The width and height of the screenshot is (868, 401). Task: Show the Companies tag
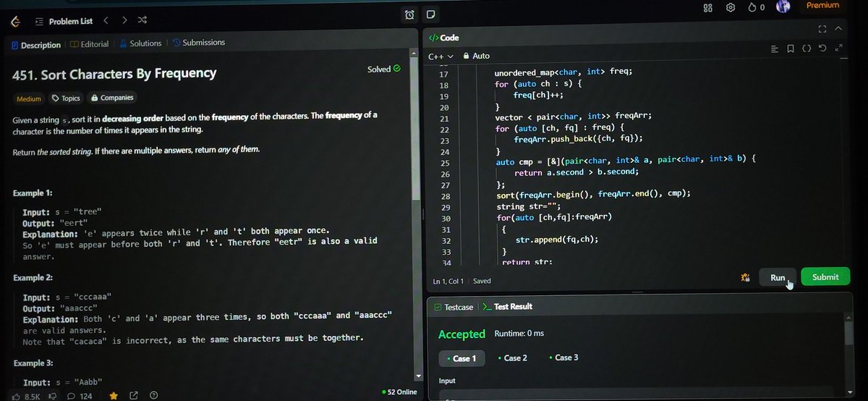click(x=112, y=98)
